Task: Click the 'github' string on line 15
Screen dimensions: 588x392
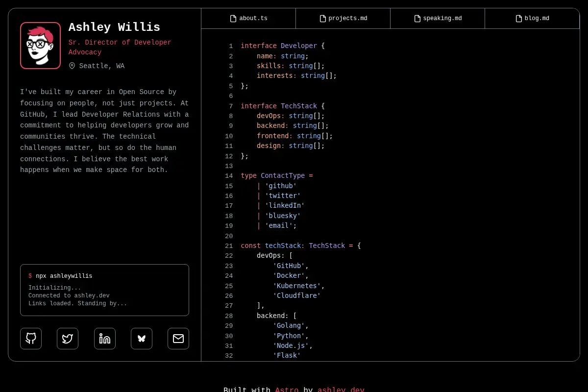Action: [x=281, y=186]
